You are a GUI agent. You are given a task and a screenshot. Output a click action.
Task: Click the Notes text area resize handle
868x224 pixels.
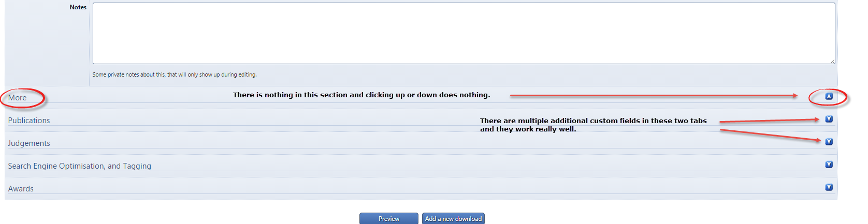coord(833,62)
